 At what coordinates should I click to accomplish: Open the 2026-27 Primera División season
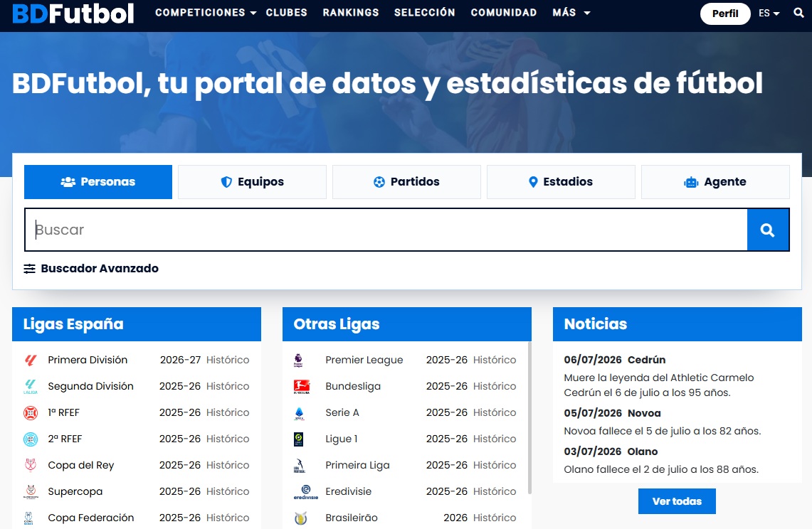click(180, 360)
